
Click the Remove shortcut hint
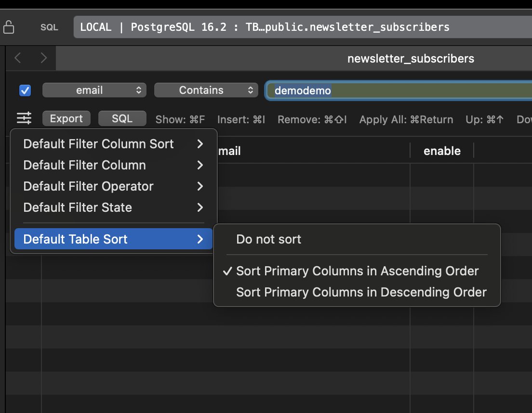click(312, 119)
